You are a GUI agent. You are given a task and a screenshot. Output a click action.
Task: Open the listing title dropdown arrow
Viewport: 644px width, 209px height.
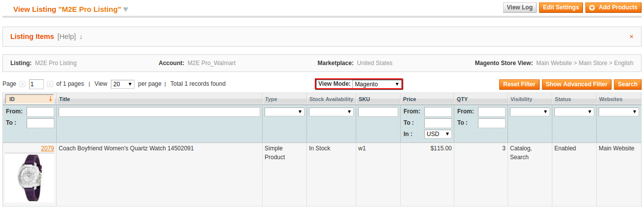click(x=126, y=9)
